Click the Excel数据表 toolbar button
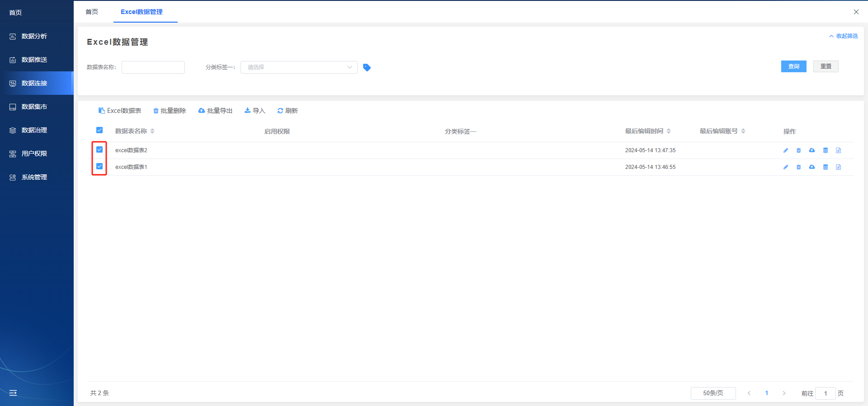 coord(120,111)
